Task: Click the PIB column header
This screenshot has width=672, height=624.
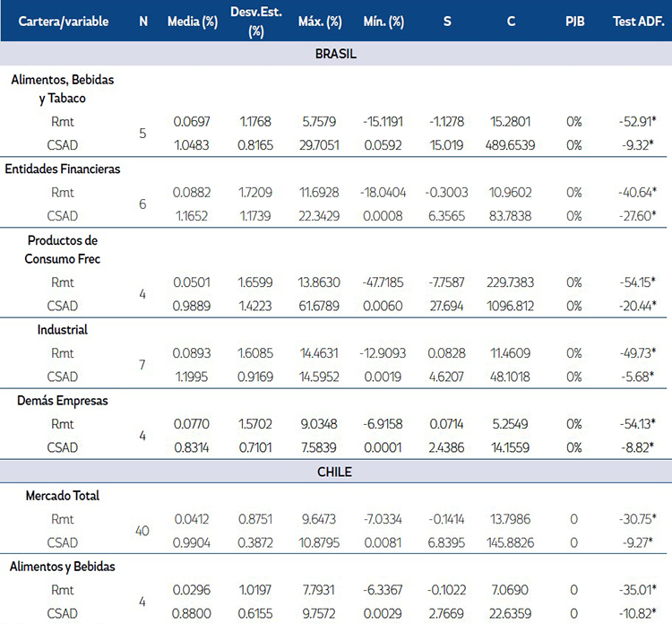Action: click(574, 21)
